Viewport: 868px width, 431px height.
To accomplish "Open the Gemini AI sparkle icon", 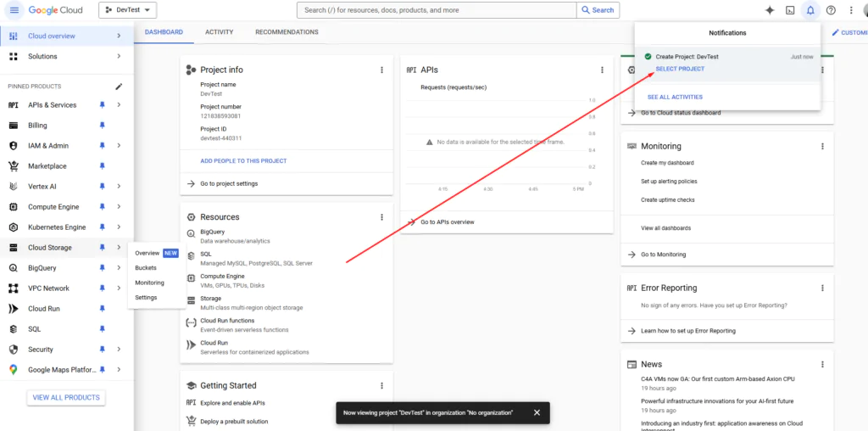I will (x=770, y=10).
